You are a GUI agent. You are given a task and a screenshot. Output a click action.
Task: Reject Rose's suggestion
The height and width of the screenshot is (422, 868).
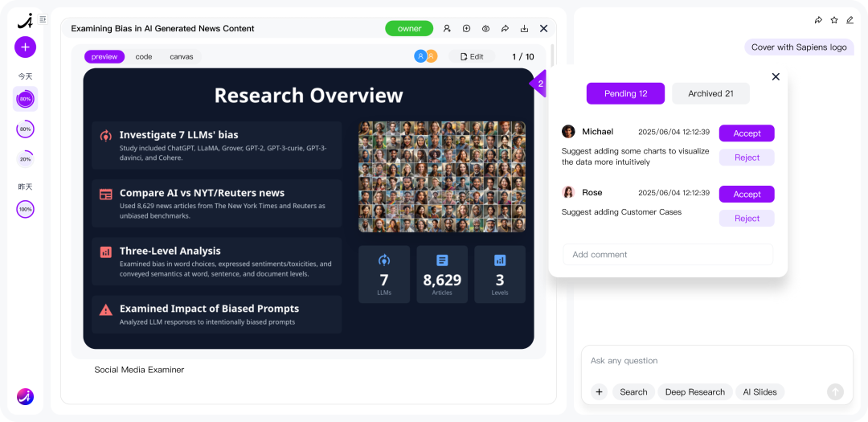point(747,218)
